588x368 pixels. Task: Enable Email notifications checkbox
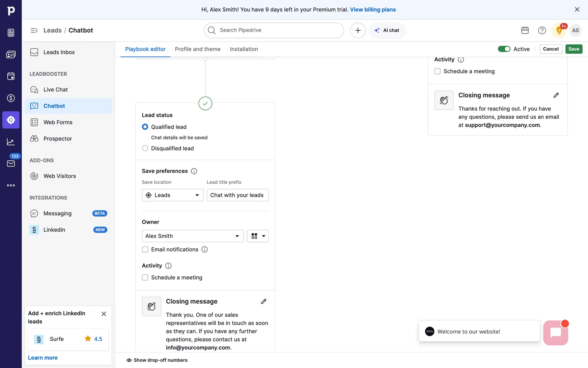[x=145, y=250]
